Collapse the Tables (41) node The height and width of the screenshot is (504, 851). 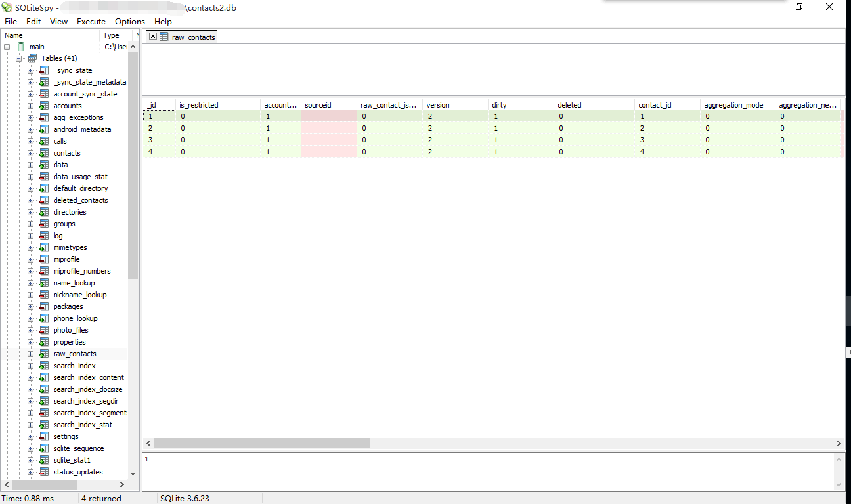coord(19,58)
